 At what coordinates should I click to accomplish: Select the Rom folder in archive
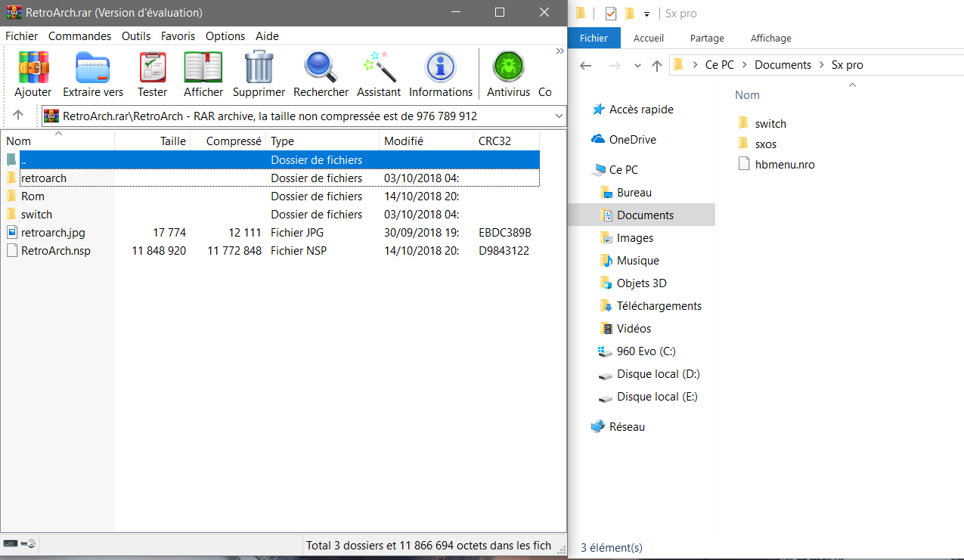click(271, 196)
